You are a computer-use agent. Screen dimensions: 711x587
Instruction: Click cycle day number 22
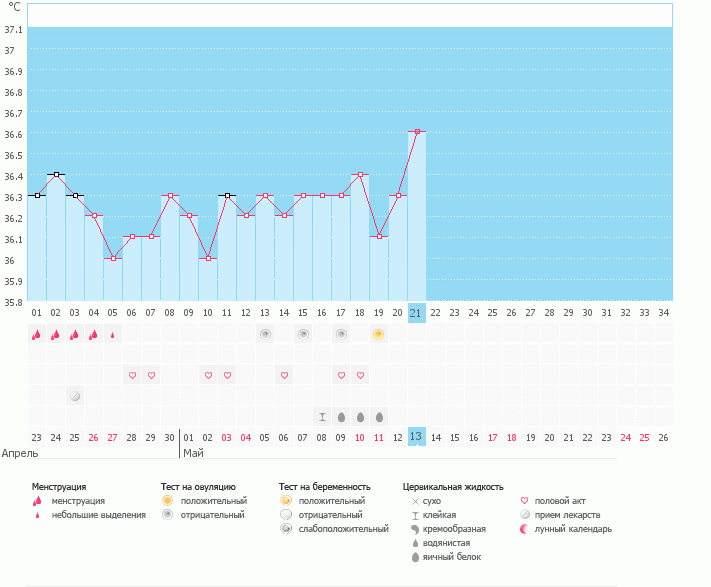(435, 313)
